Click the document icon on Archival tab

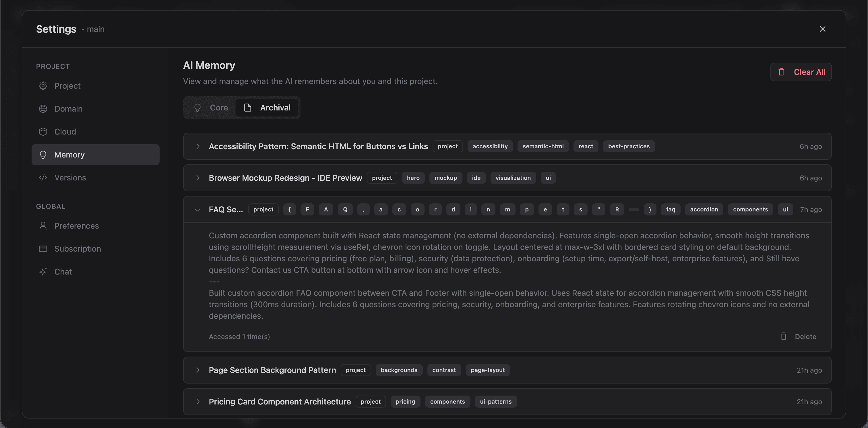tap(248, 108)
